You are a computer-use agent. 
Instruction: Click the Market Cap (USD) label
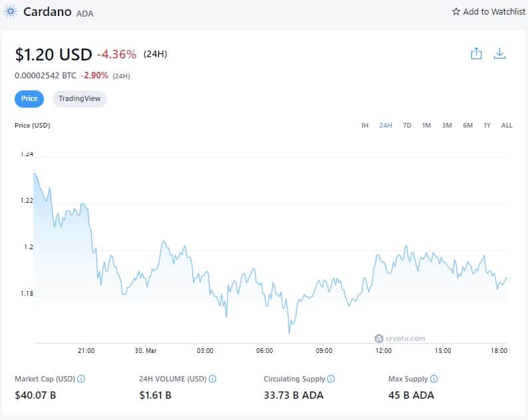[x=45, y=379]
